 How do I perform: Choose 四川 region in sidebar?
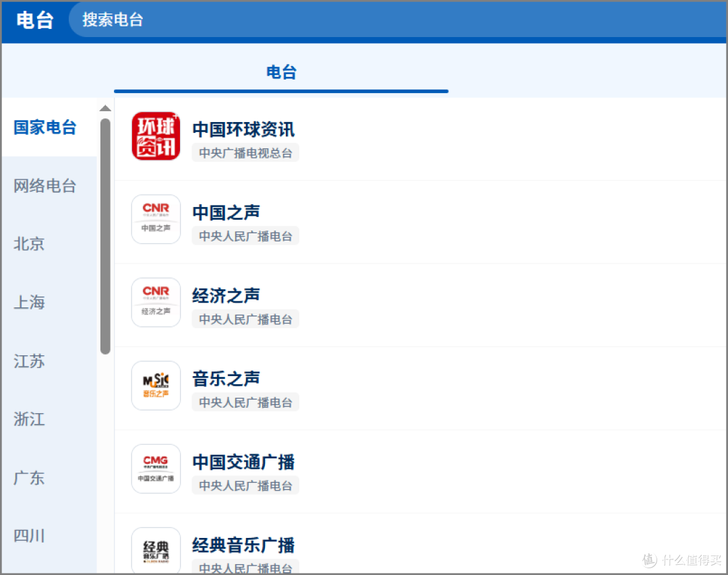click(x=30, y=536)
